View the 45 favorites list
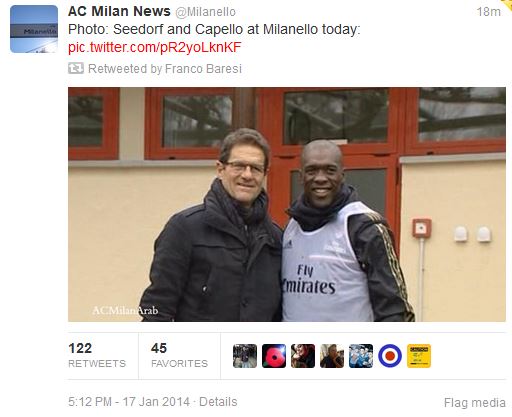 tap(179, 355)
